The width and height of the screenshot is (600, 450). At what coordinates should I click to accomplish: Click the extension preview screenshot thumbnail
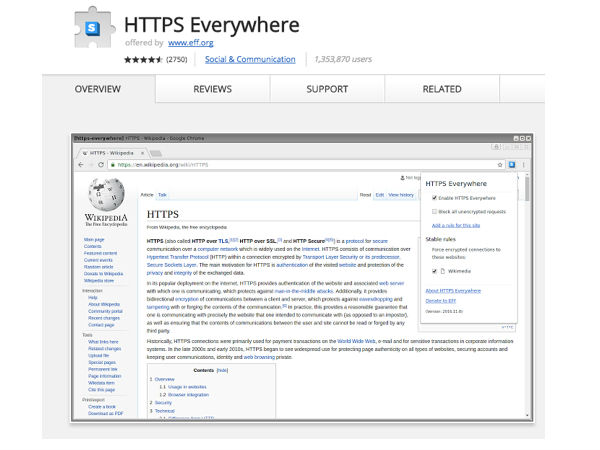pyautogui.click(x=302, y=277)
